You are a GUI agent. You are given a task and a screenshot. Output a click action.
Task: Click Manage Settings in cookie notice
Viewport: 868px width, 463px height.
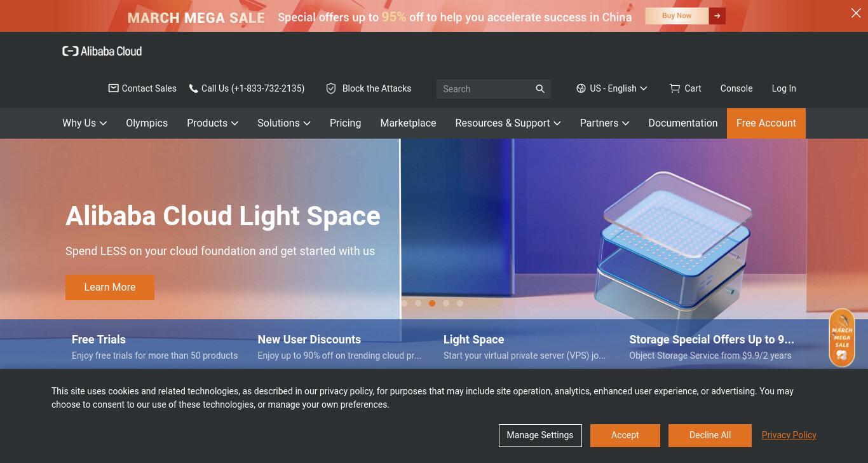[x=540, y=436]
